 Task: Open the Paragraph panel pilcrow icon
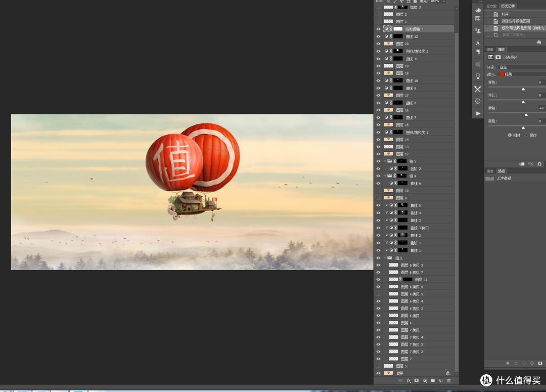tap(478, 52)
